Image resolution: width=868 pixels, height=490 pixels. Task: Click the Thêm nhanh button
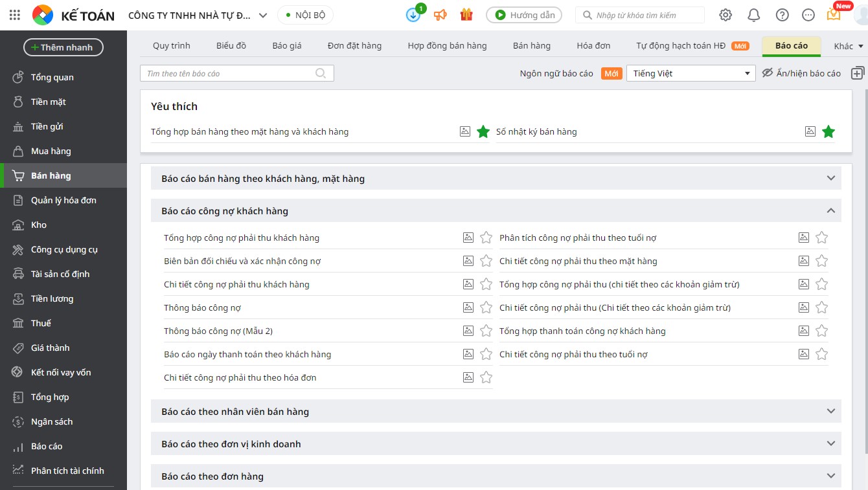pyautogui.click(x=63, y=47)
